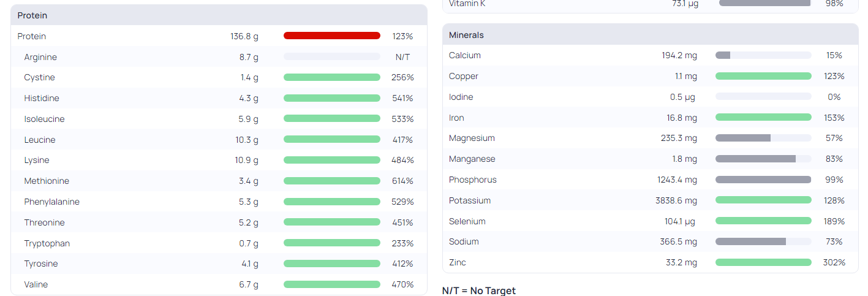This screenshot has width=868, height=296.
Task: Select the Arginine nutrient row
Action: tap(219, 57)
